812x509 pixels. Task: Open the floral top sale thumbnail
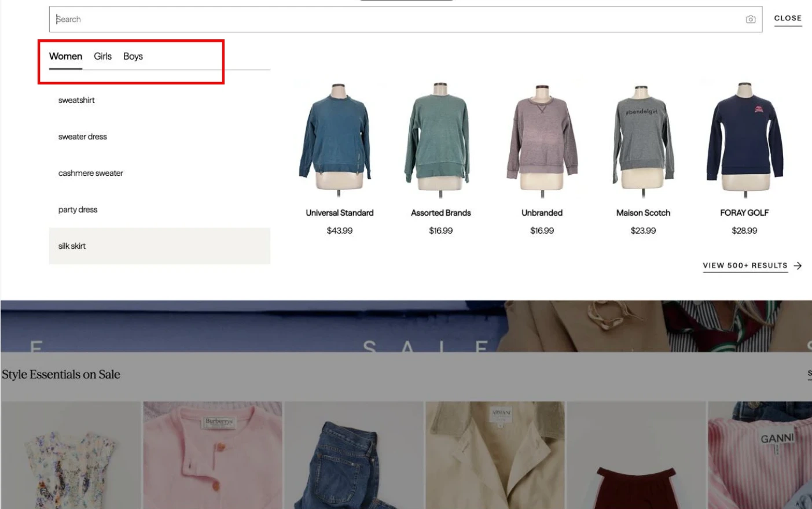tap(71, 455)
